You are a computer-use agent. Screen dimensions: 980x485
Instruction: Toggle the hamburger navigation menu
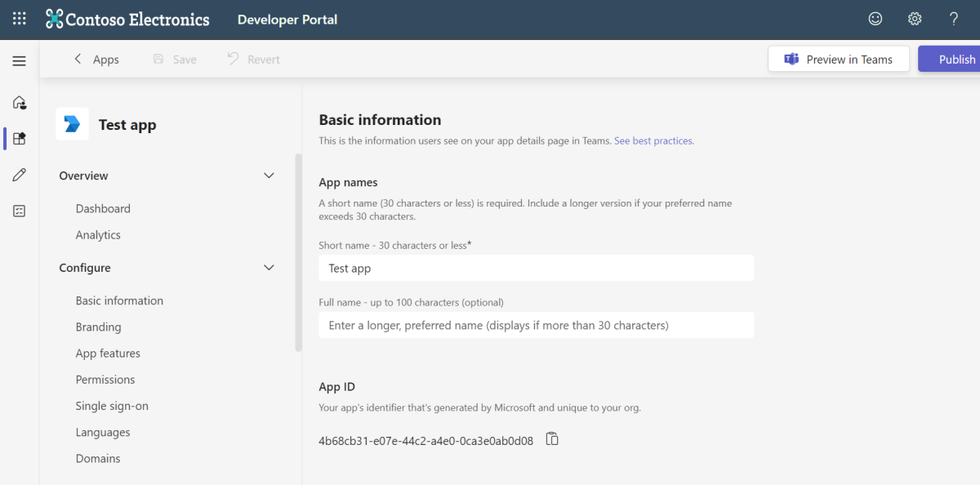click(x=20, y=61)
